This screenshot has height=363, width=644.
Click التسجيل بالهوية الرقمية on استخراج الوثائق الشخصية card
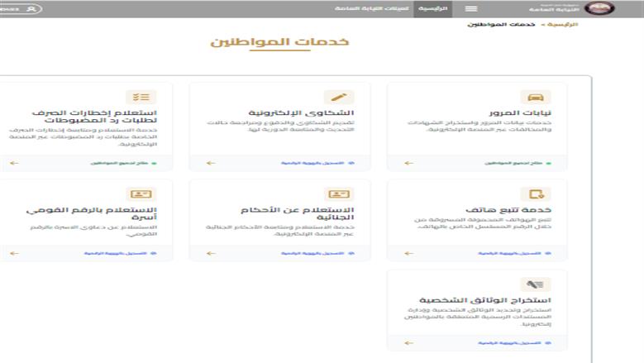509,343
